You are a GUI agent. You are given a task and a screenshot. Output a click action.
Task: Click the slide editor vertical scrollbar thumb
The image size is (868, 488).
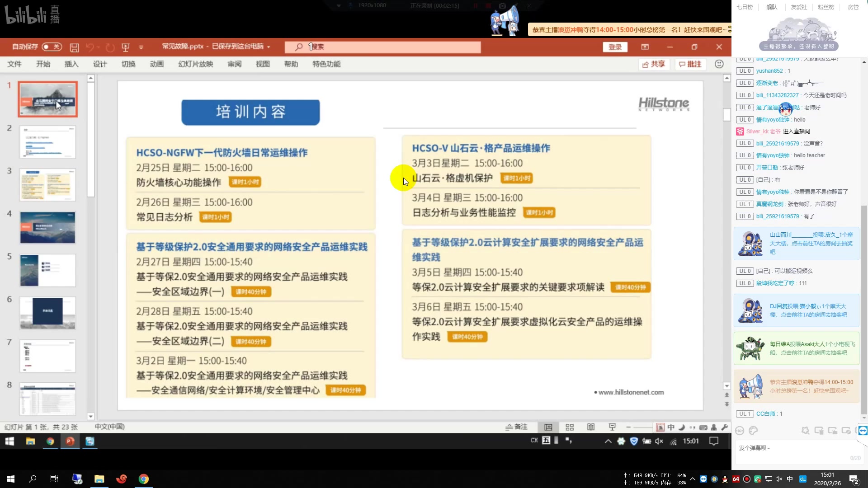coord(726,115)
